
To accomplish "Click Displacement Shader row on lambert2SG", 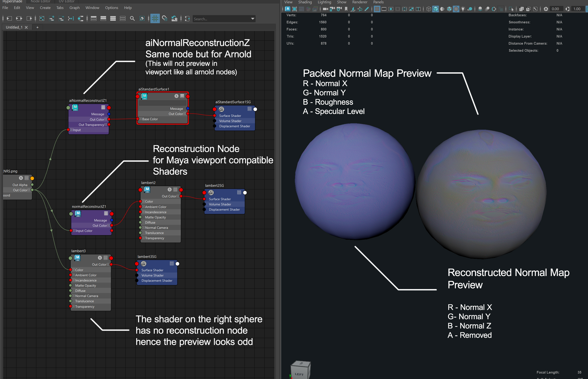I will click(x=224, y=209).
